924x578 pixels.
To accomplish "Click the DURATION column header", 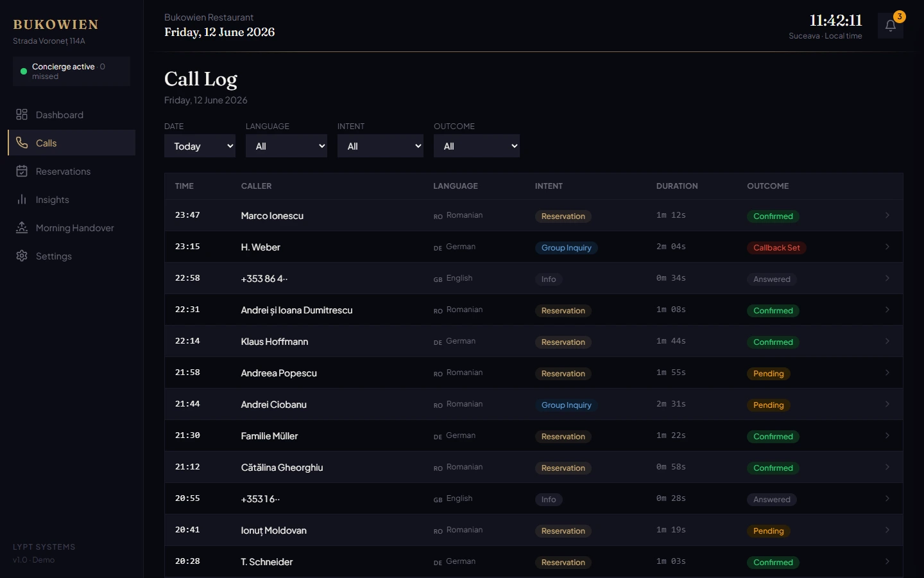I will pyautogui.click(x=677, y=186).
